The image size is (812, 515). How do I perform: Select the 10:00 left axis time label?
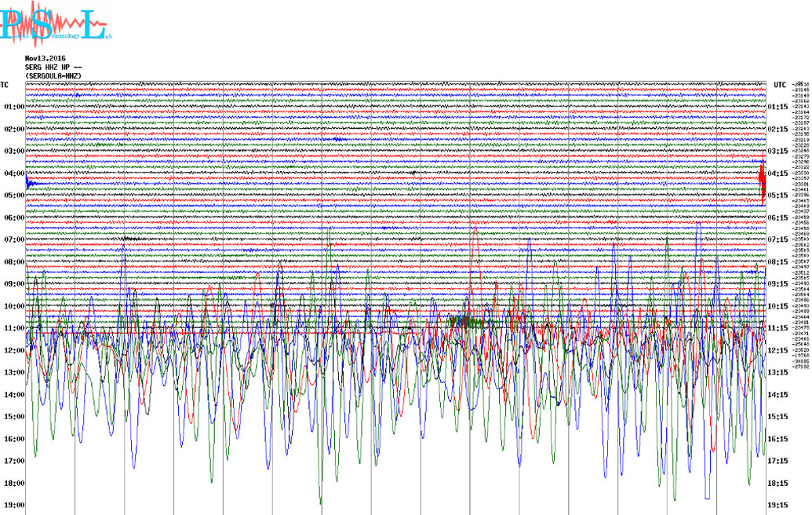tap(13, 306)
